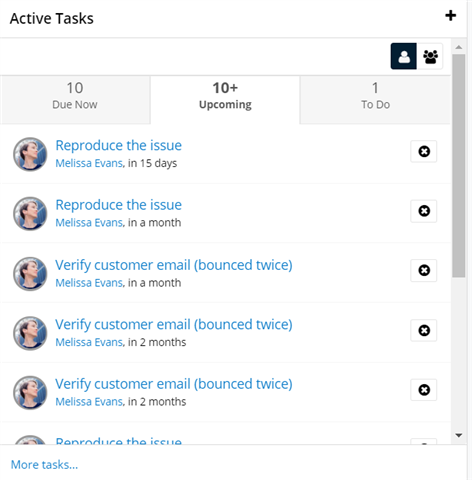Click the avatar of the 15 days task
472x480 pixels.
30,154
